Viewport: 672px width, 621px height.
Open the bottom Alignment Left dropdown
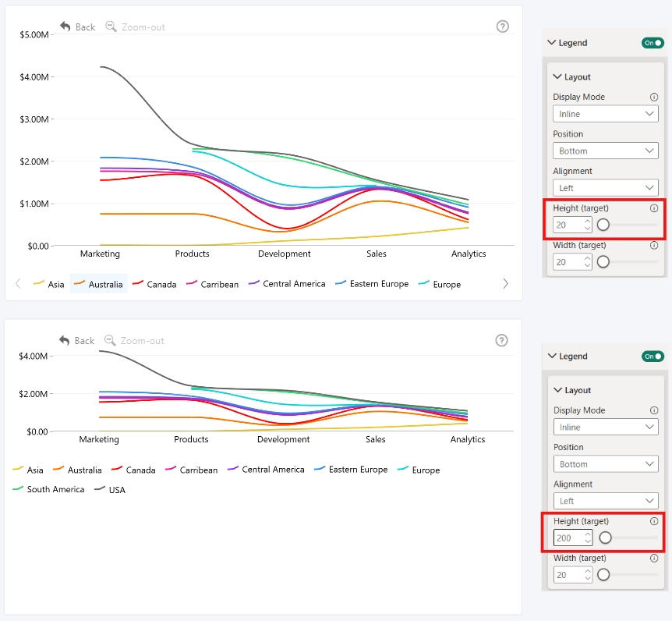click(x=606, y=501)
